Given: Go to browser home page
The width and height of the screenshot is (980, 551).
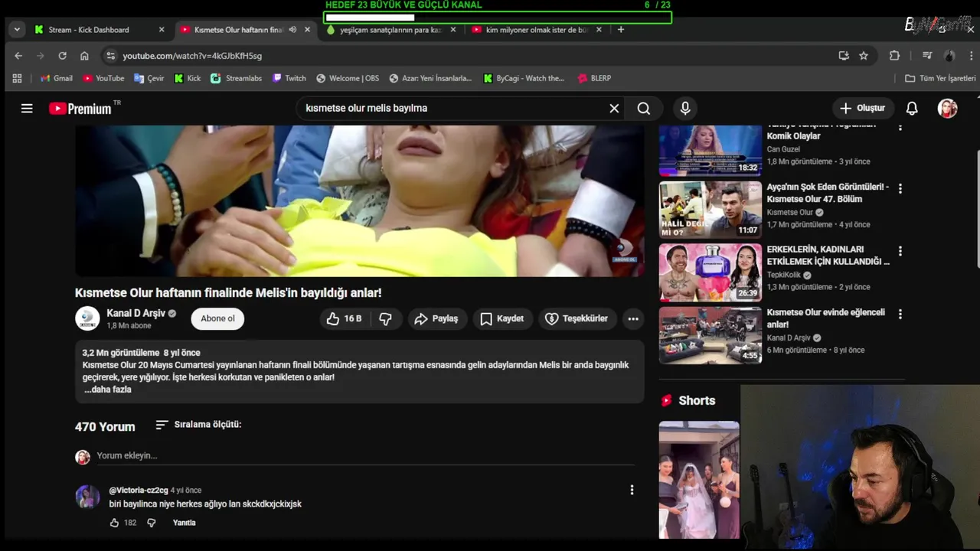Looking at the screenshot, I should pyautogui.click(x=84, y=56).
